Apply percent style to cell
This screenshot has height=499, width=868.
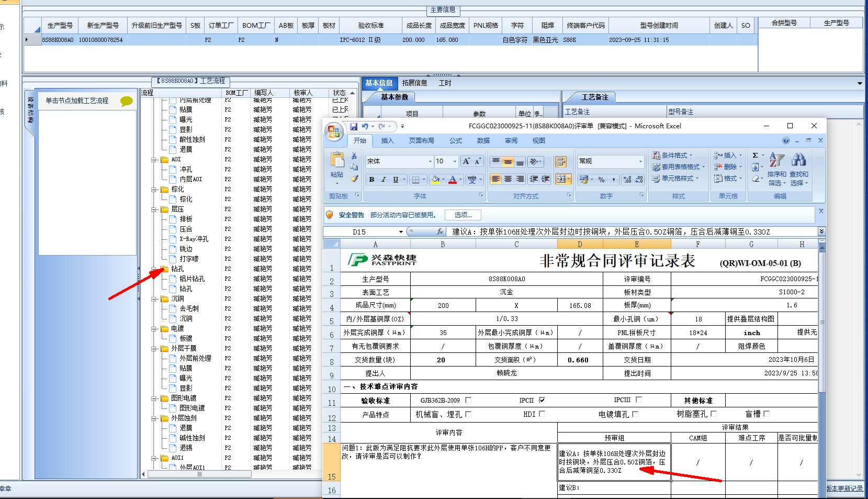pos(601,180)
